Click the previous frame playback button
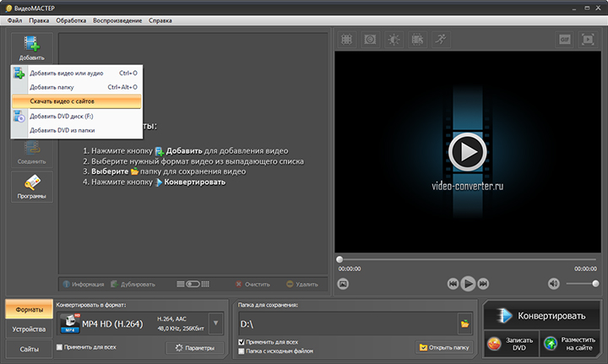 pos(453,284)
